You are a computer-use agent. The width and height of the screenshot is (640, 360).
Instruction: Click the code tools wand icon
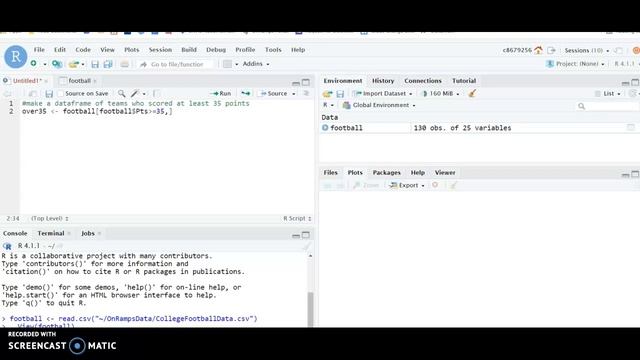click(x=135, y=94)
